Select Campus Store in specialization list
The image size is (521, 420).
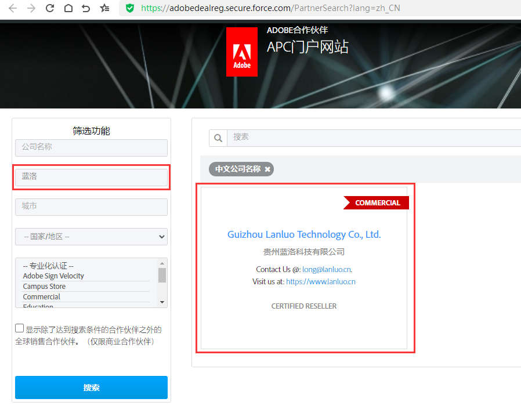tap(44, 286)
